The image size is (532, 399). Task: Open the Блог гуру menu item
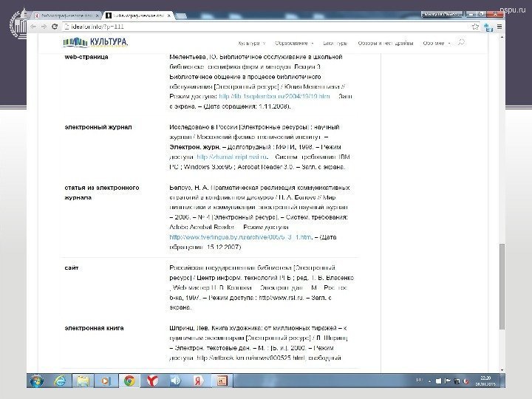[x=335, y=43]
